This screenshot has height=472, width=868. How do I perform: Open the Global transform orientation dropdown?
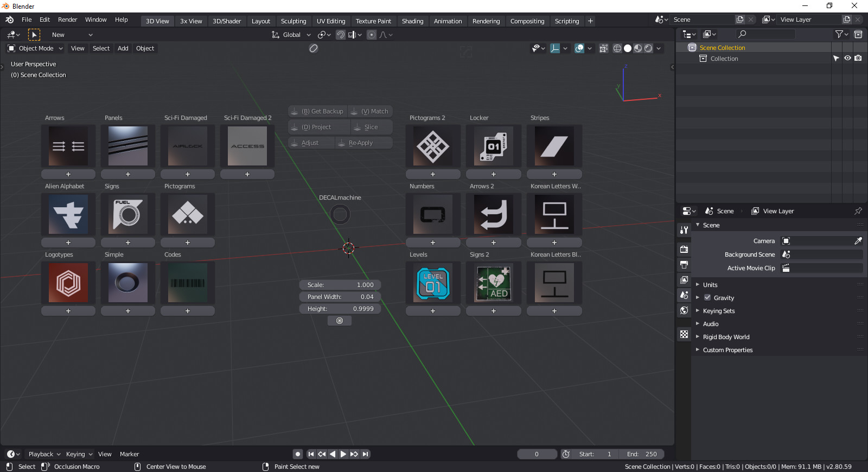pyautogui.click(x=291, y=35)
